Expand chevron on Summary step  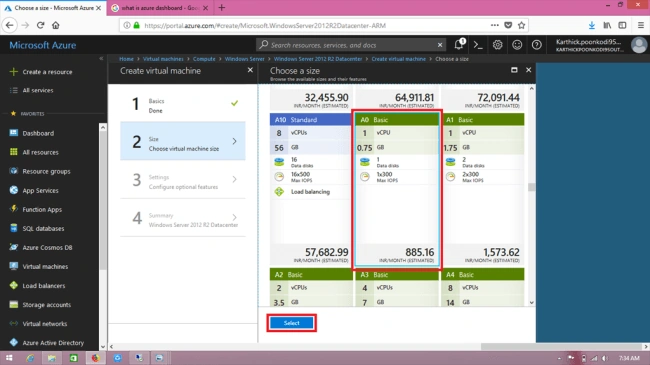tap(235, 217)
